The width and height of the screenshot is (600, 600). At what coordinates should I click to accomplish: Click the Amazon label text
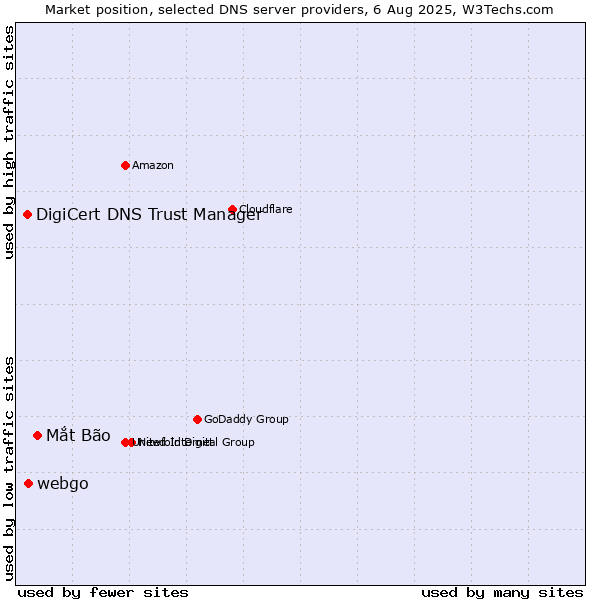tap(153, 165)
